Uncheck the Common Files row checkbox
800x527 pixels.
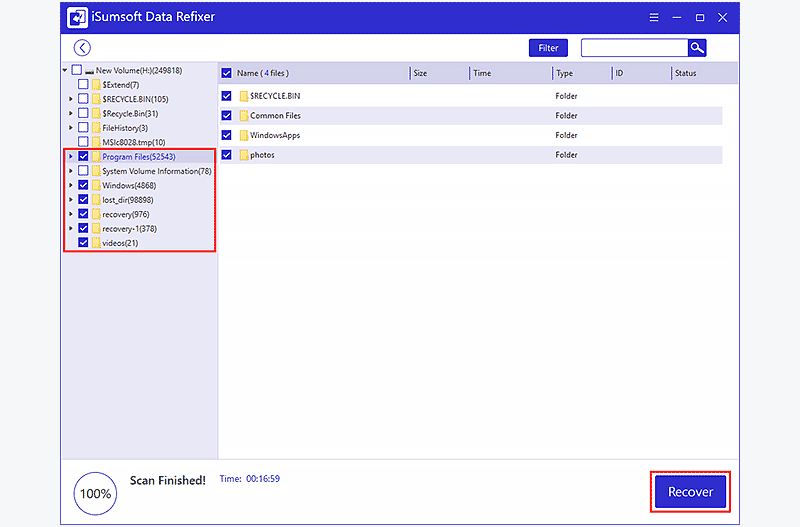pos(227,116)
